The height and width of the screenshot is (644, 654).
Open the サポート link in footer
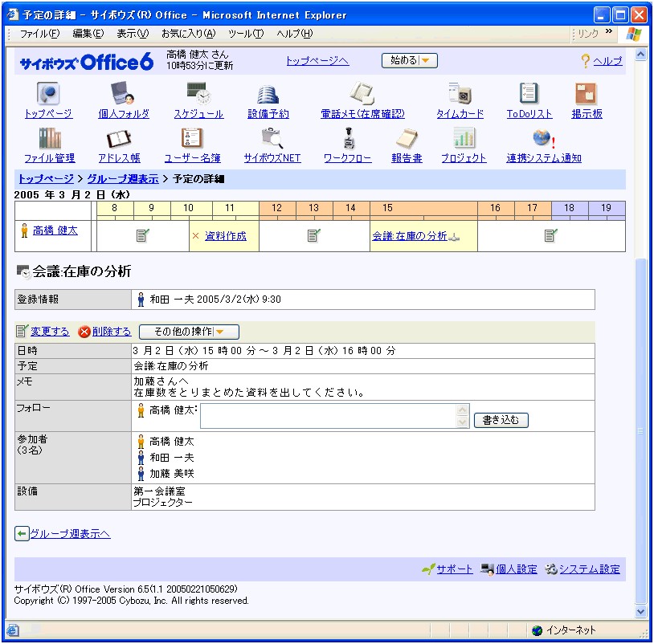pyautogui.click(x=454, y=569)
